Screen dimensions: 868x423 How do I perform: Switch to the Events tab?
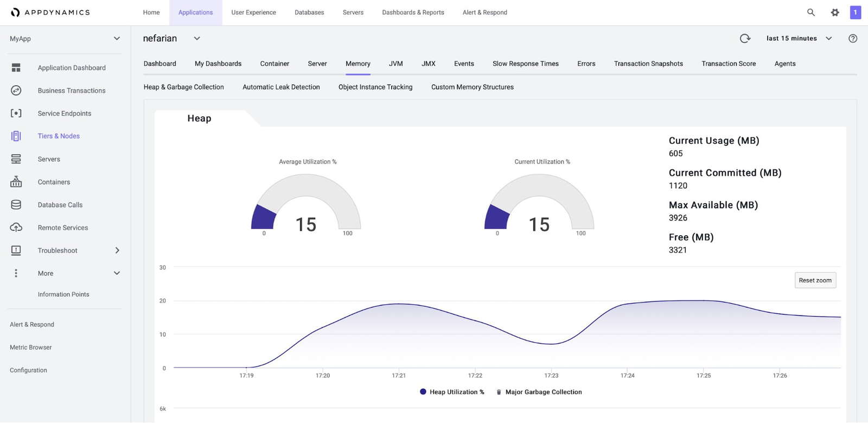464,64
